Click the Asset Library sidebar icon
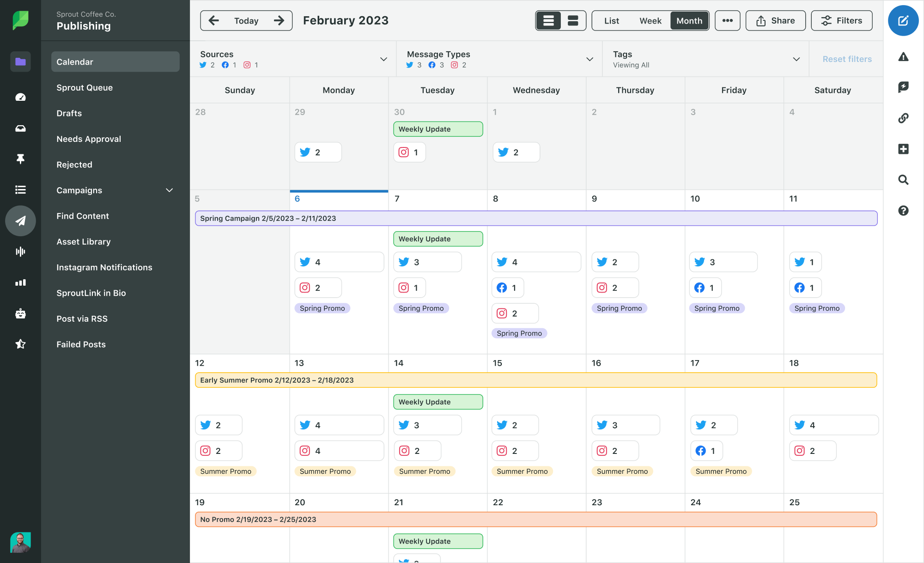The image size is (924, 563). coord(84,241)
